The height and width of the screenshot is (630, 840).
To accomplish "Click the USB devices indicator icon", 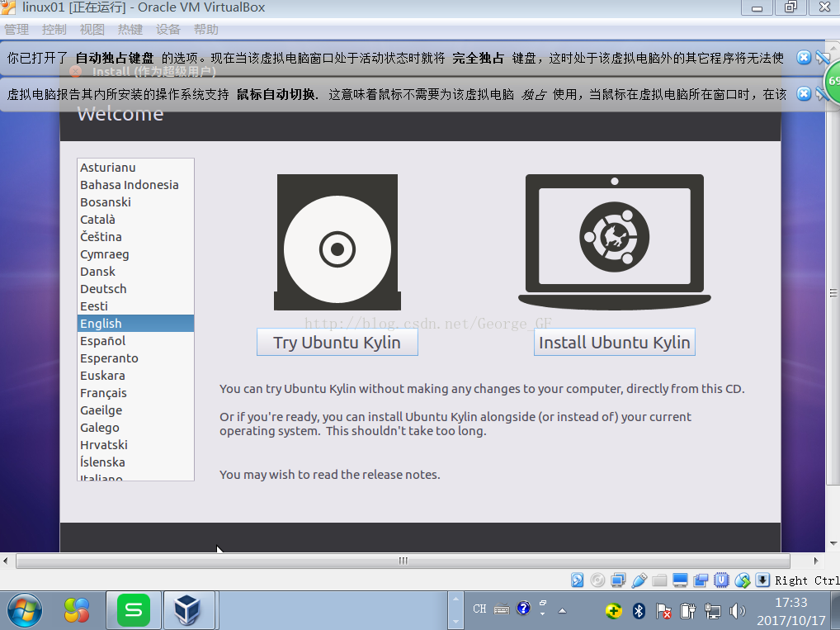I will pos(639,580).
